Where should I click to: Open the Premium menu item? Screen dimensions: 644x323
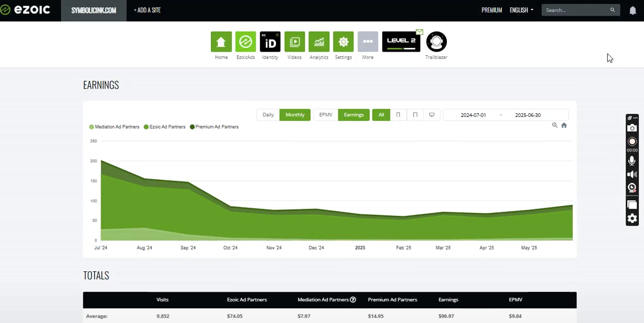coord(492,10)
